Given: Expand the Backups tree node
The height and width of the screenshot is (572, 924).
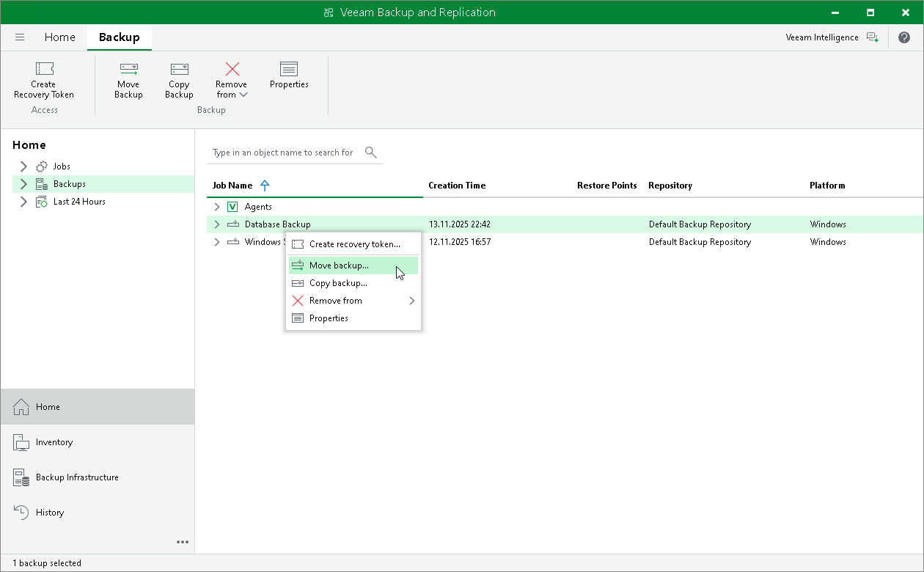Looking at the screenshot, I should [23, 184].
